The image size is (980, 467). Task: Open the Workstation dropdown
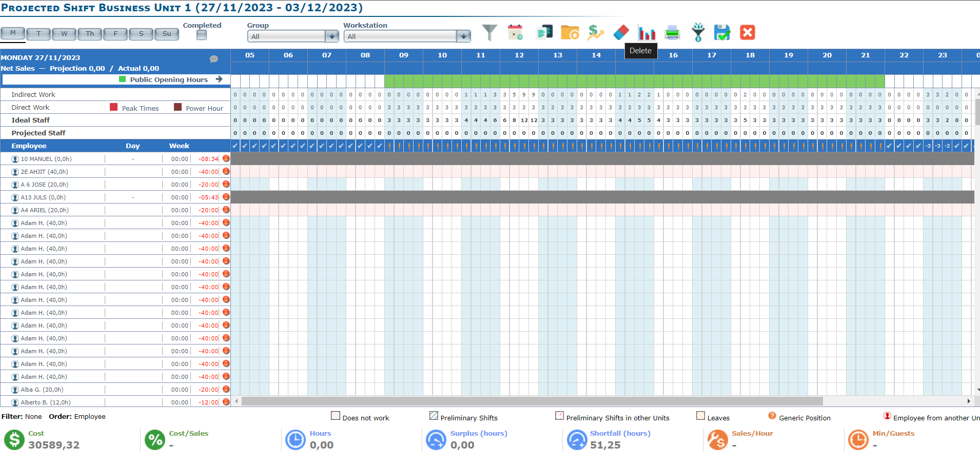407,36
